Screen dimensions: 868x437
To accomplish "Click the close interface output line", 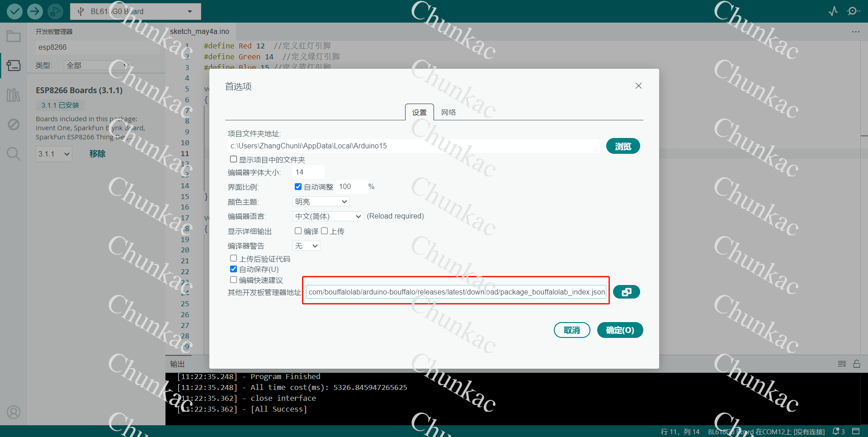I will pos(246,398).
